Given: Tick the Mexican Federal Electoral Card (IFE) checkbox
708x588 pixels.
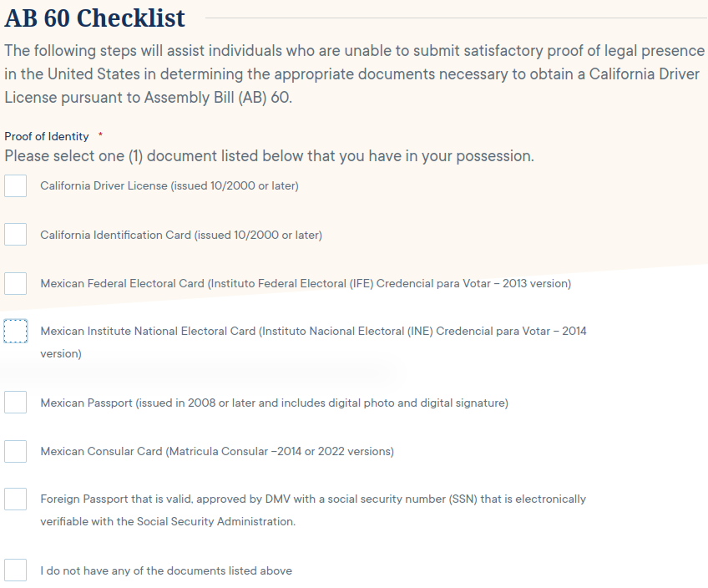Looking at the screenshot, I should coord(16,283).
